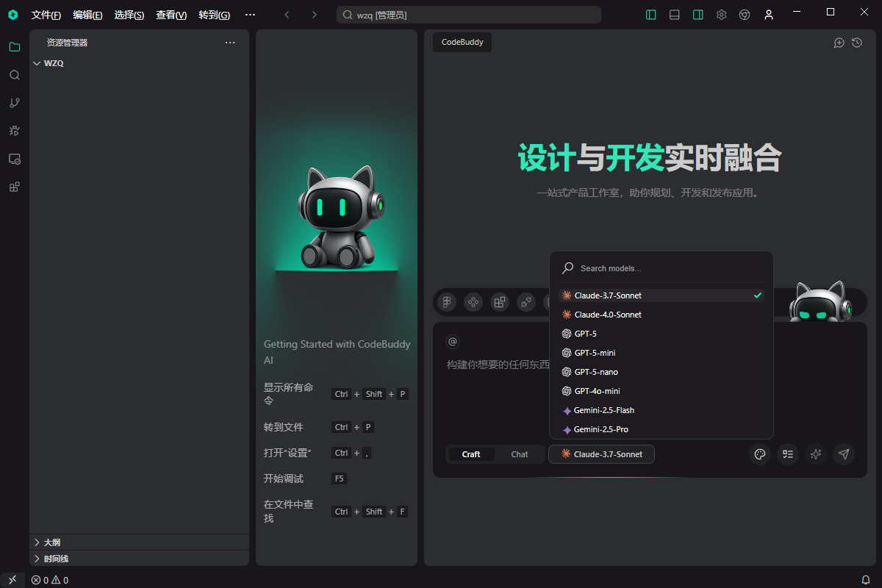Focus the Search models field
This screenshot has width=882, height=588.
pyautogui.click(x=661, y=268)
